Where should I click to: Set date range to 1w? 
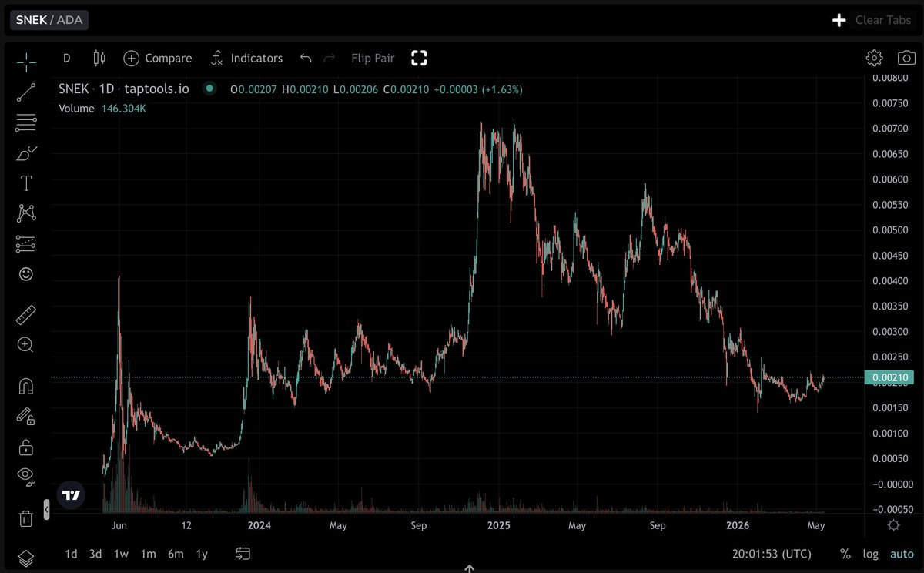[121, 554]
